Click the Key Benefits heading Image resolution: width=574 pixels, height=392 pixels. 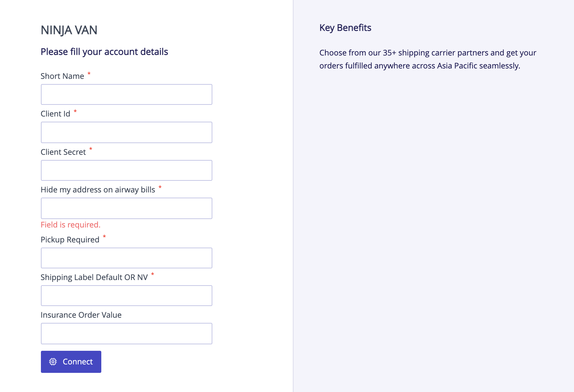[345, 28]
